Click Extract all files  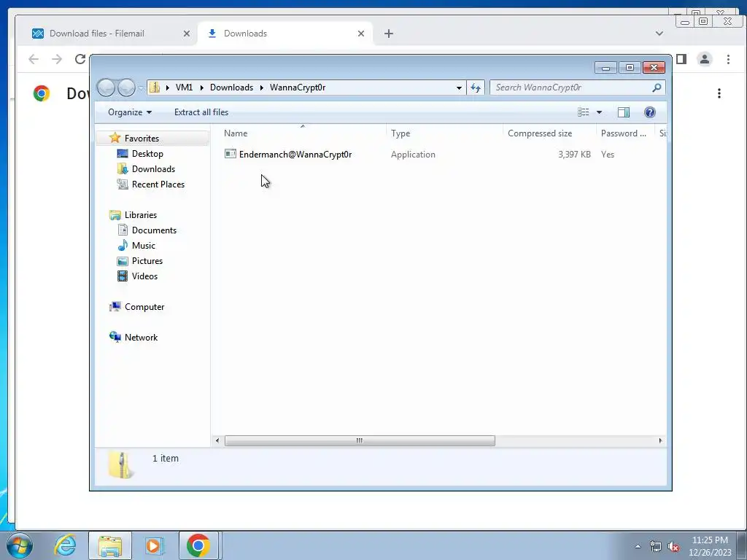click(x=201, y=112)
